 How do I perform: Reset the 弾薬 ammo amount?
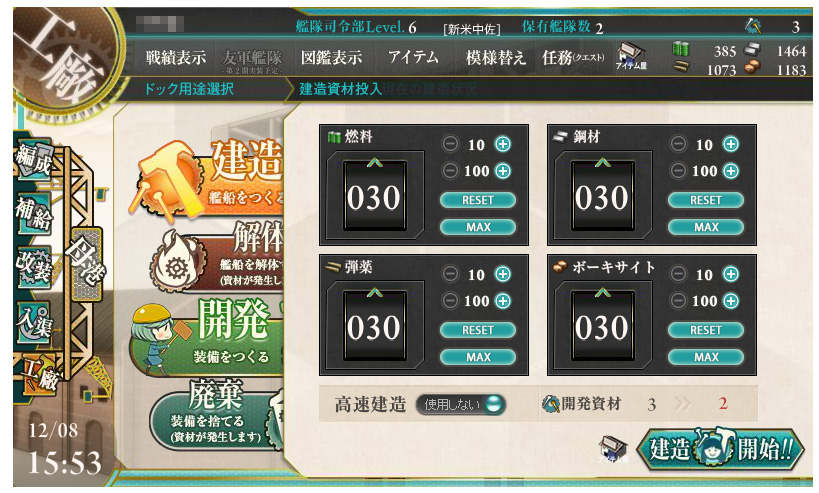pos(478,330)
